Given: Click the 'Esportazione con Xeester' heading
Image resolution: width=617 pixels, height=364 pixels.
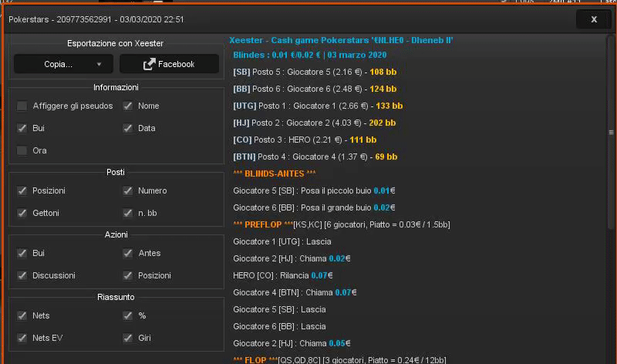Looking at the screenshot, I should point(115,43).
